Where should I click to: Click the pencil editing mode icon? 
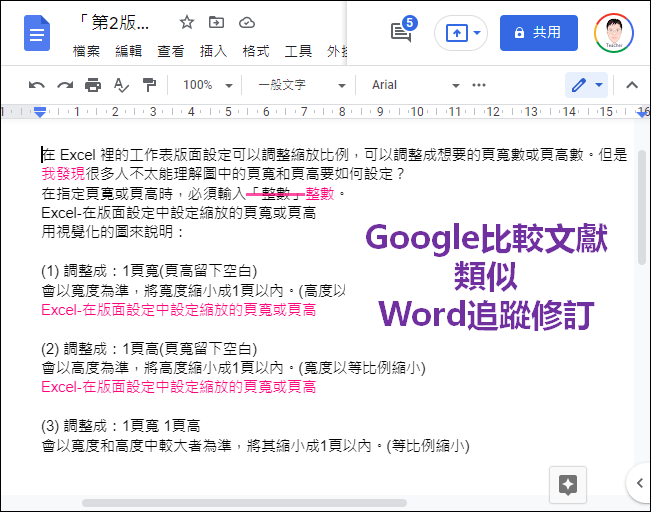579,85
